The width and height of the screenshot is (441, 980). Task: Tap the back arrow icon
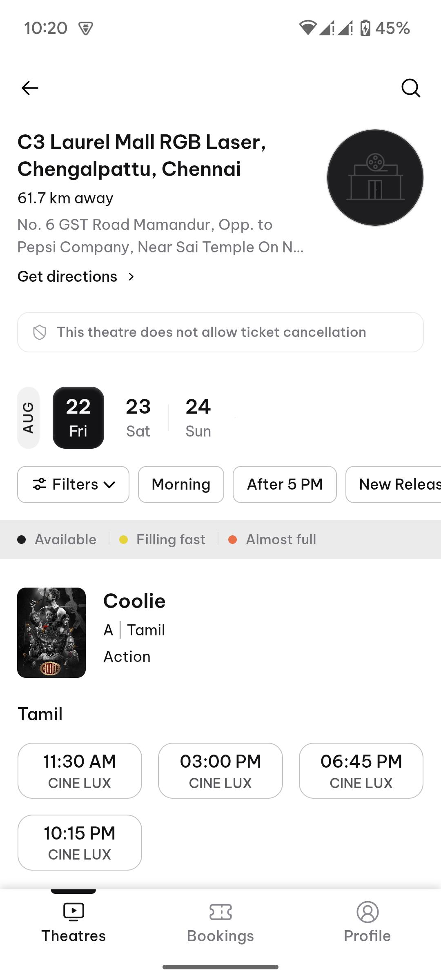30,88
